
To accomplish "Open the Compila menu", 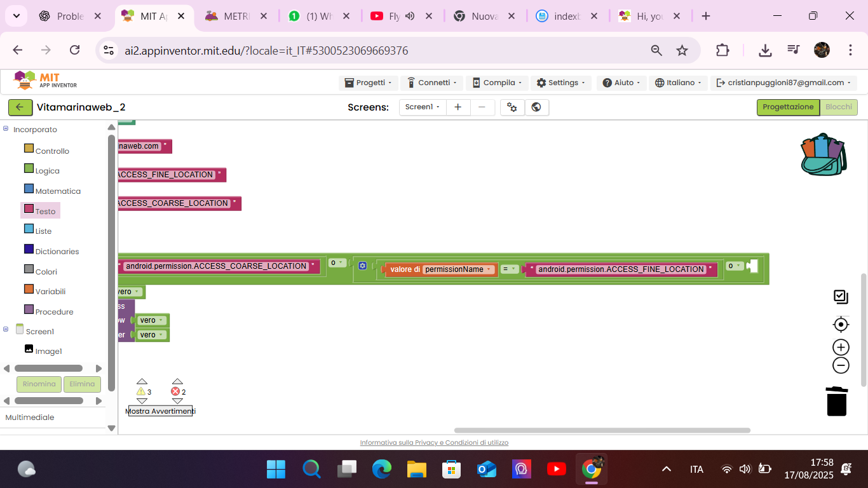I will (497, 83).
